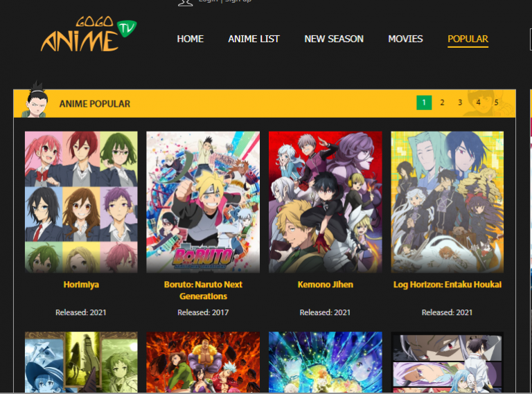Image resolution: width=532 pixels, height=394 pixels.
Task: Open the Horimiya poster thumbnail
Action: click(x=81, y=202)
